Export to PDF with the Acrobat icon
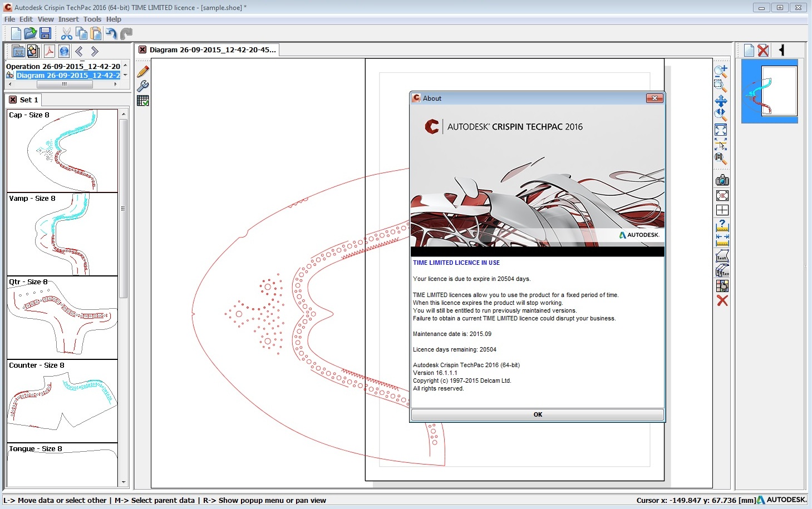 [49, 51]
